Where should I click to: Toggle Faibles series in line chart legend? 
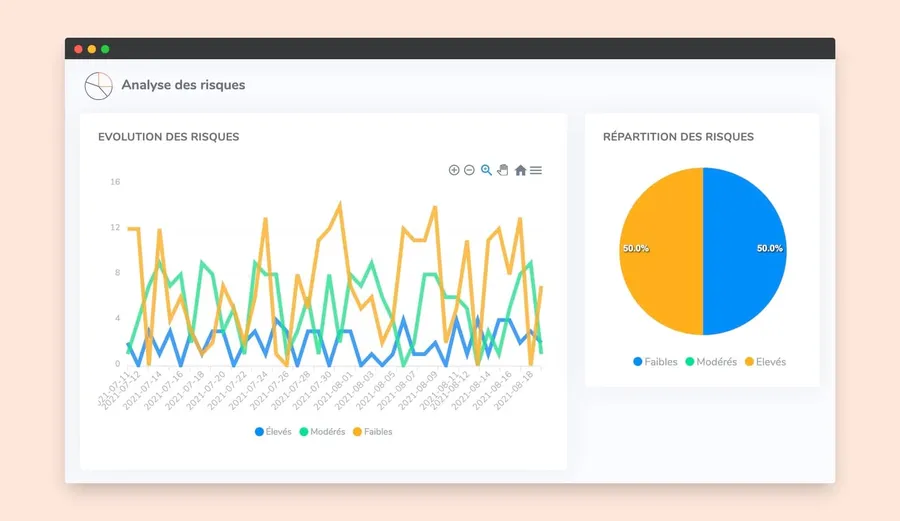(x=373, y=431)
